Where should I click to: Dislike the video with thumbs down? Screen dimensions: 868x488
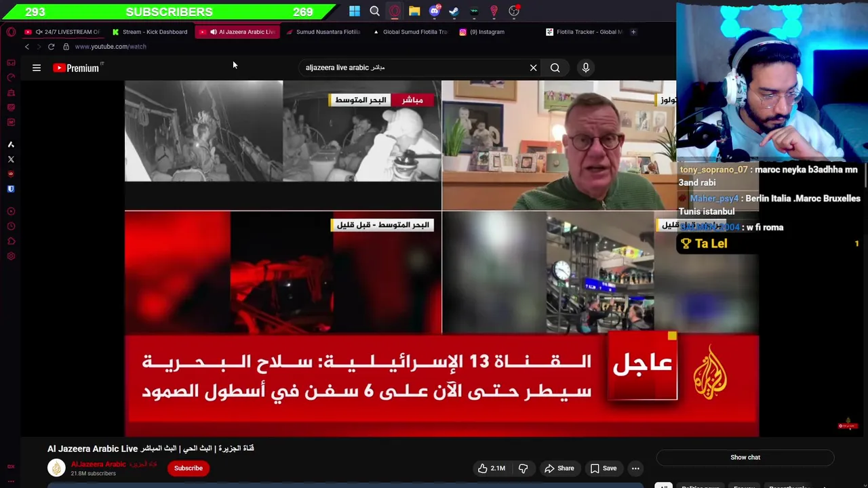tap(523, 468)
